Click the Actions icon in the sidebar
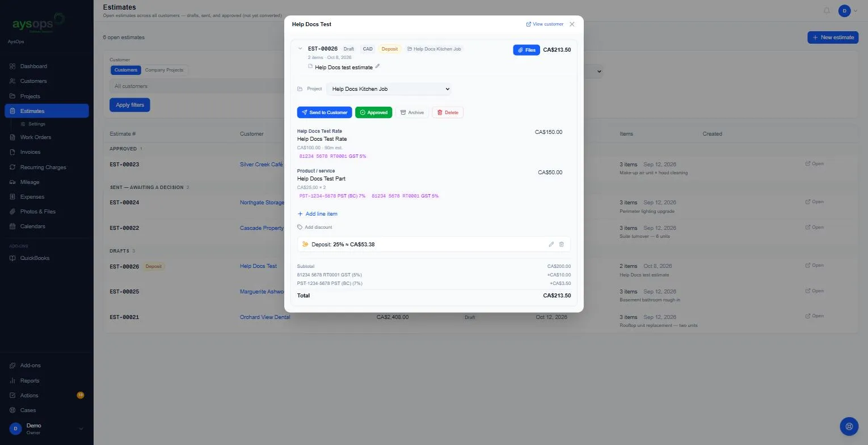Screen dimensions: 868x445 12,396
